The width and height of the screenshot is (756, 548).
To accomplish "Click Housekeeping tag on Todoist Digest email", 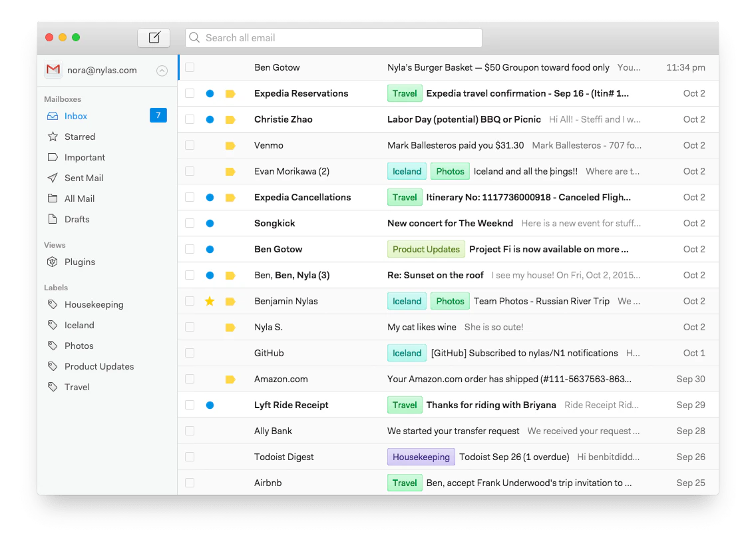I will (x=421, y=457).
